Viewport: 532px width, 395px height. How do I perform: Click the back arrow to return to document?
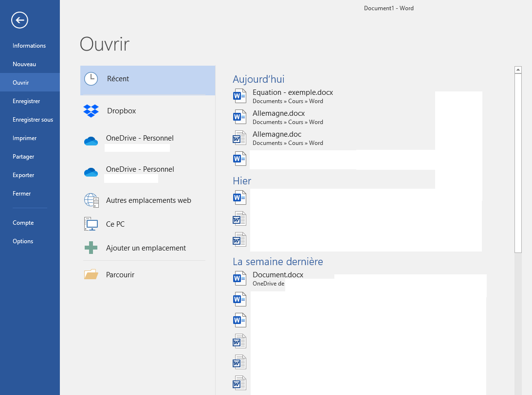(x=19, y=20)
